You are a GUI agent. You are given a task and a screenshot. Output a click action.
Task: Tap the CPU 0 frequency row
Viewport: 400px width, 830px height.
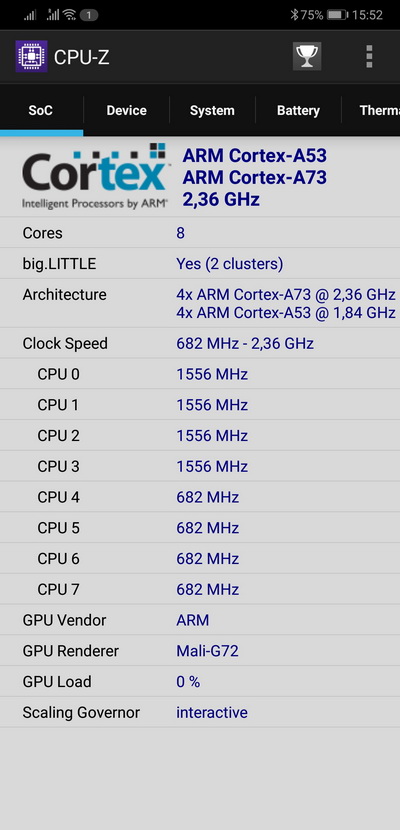click(200, 375)
